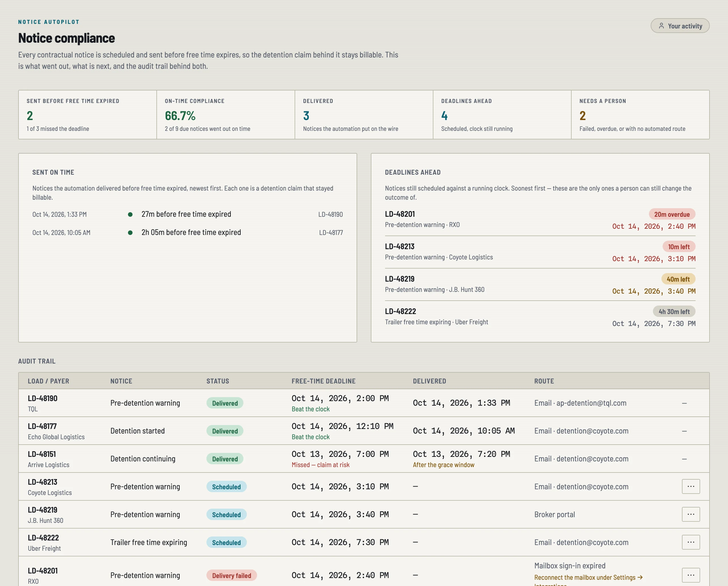Select the 27m before free time expired entry
The image size is (728, 586).
[186, 214]
